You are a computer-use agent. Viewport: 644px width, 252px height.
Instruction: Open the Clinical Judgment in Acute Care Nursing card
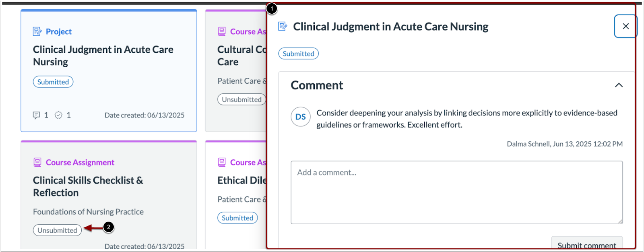[x=103, y=55]
